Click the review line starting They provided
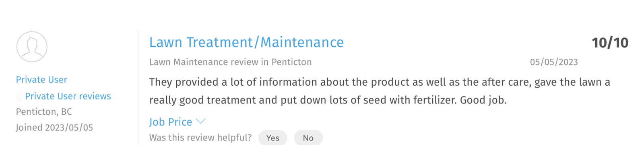The image size is (644, 161). click(380, 82)
